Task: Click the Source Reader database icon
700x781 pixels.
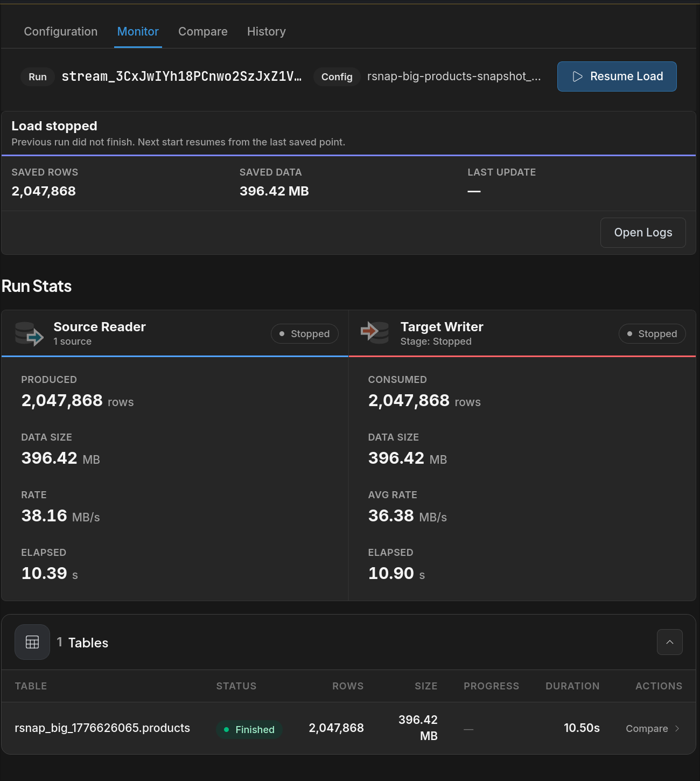Action: (29, 333)
